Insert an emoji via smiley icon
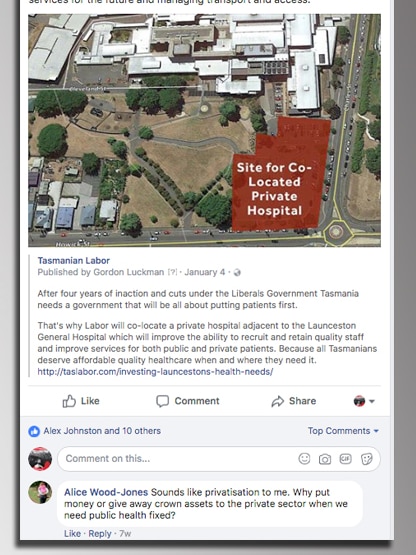Image resolution: width=416 pixels, height=555 pixels. 304,459
